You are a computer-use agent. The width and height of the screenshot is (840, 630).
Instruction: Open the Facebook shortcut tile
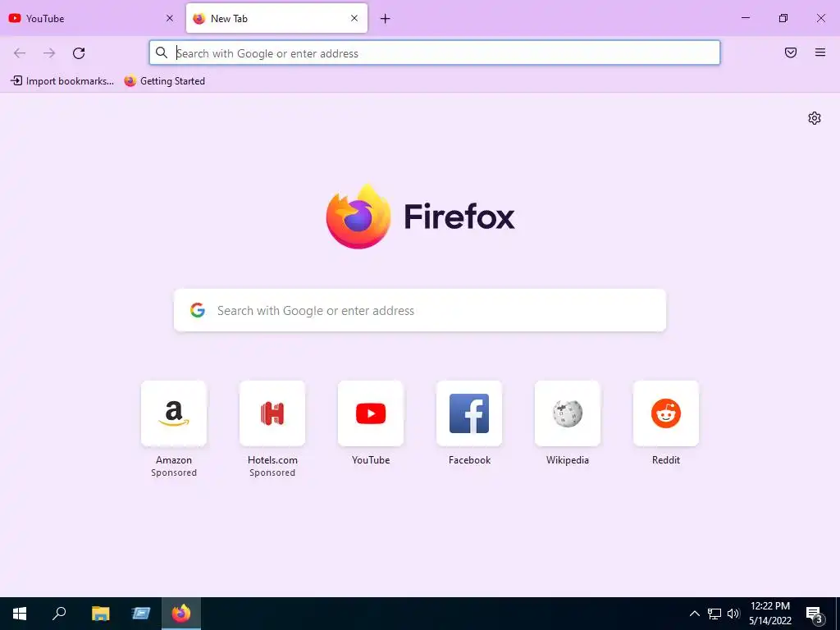469,413
